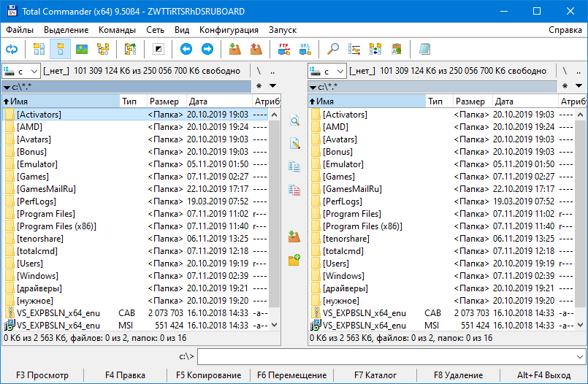Go forward with the blue right arrow
The image size is (588, 384).
pos(207,49)
